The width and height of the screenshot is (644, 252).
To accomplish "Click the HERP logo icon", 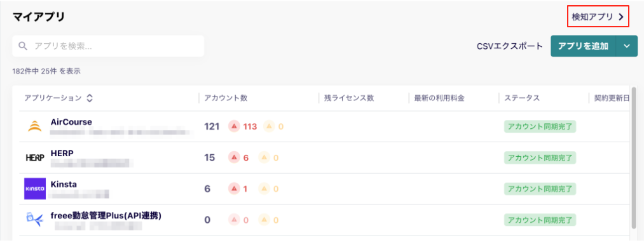I will point(35,158).
